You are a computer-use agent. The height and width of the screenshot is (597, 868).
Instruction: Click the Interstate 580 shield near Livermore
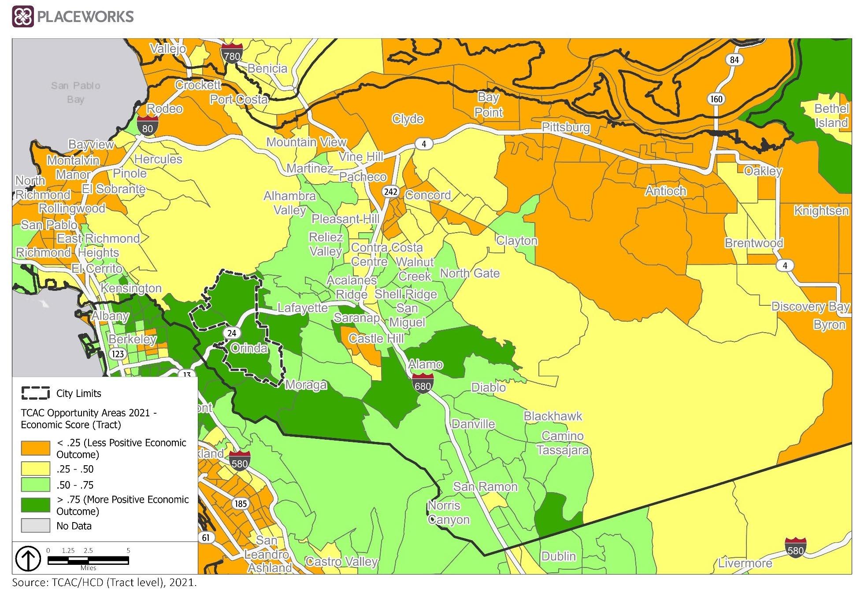(795, 548)
